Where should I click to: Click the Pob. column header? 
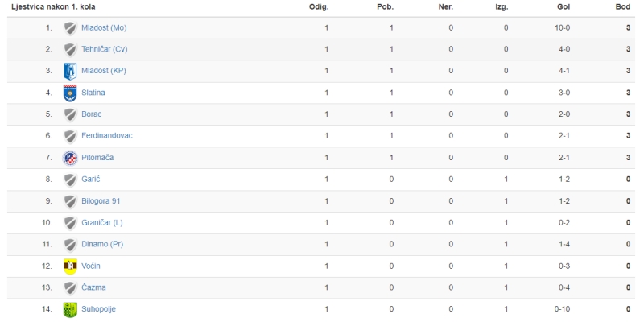click(x=386, y=7)
